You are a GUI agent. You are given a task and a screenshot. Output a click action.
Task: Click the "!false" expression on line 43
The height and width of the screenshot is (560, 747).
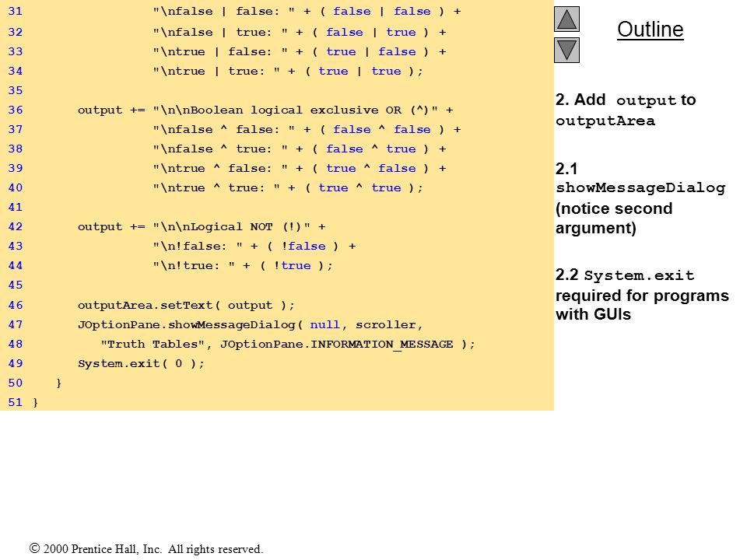pyautogui.click(x=303, y=247)
